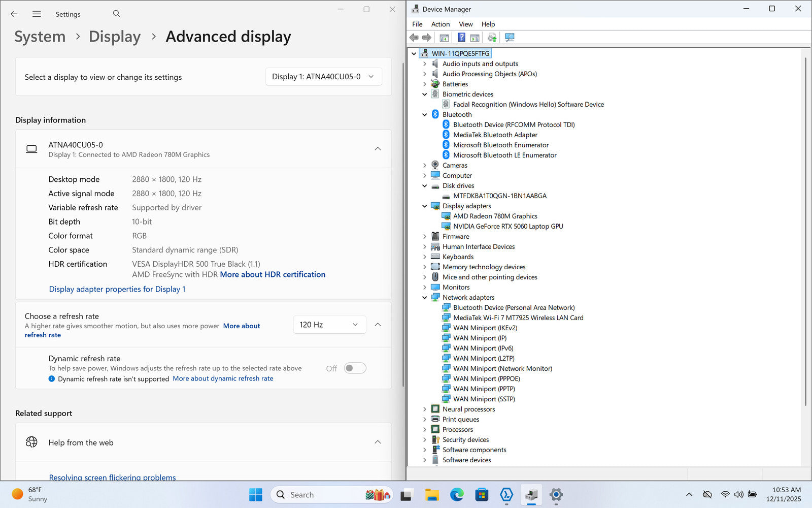
Task: Click the blue Help question mark icon
Action: (x=461, y=38)
